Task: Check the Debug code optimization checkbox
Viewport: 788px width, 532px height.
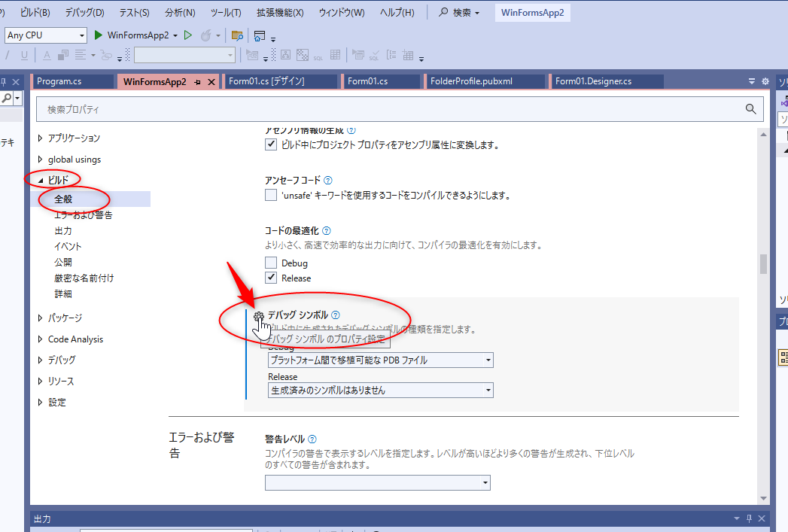Action: [271, 263]
